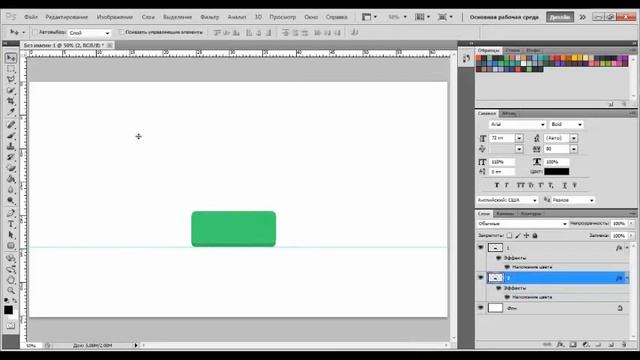This screenshot has height=360, width=640.
Task: Select the Eraser tool
Action: pyautogui.click(x=11, y=168)
